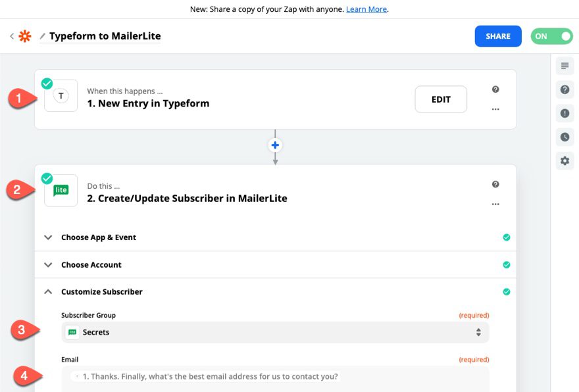This screenshot has height=392, width=579.
Task: Collapse the Customize Subscriber section
Action: pos(47,291)
